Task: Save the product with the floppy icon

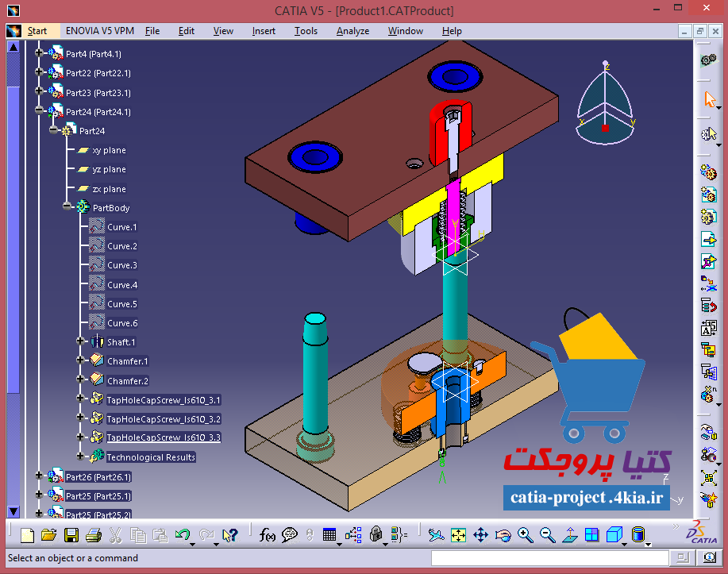Action: 71,535
